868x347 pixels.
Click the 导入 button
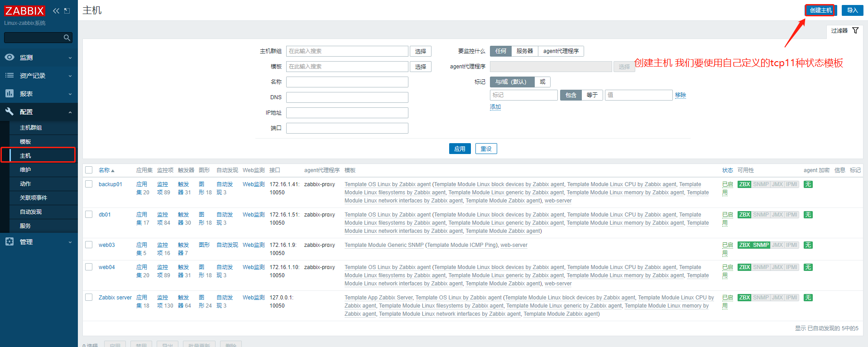point(852,10)
